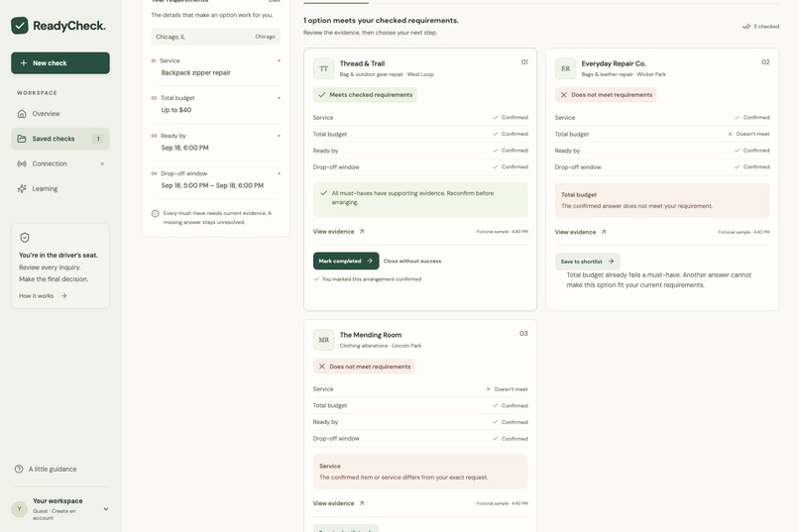Click Close without success

pos(412,262)
